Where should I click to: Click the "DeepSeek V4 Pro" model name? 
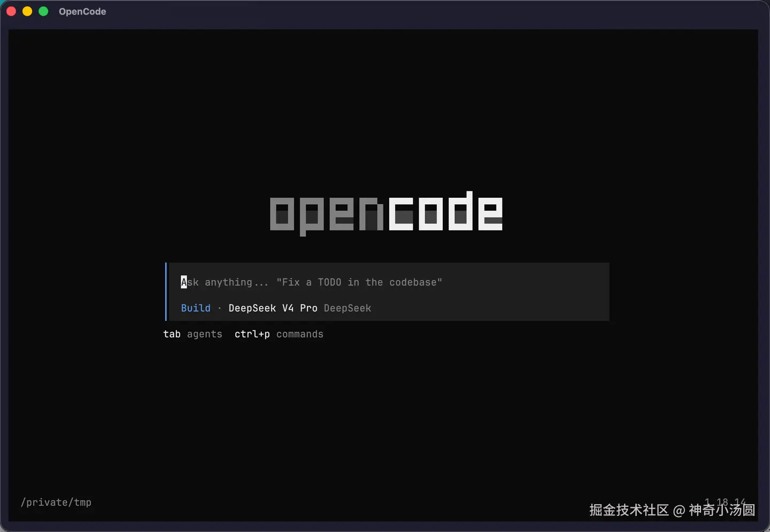[x=273, y=308]
